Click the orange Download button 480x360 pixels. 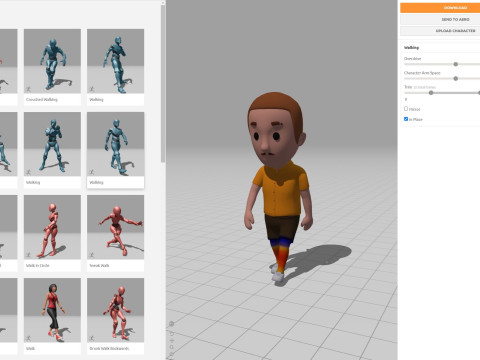point(440,8)
